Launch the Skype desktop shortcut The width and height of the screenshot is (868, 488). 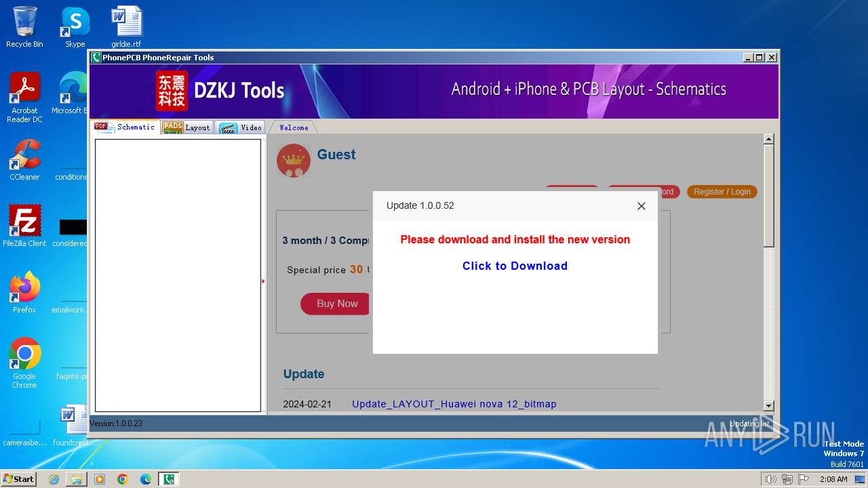(x=75, y=27)
